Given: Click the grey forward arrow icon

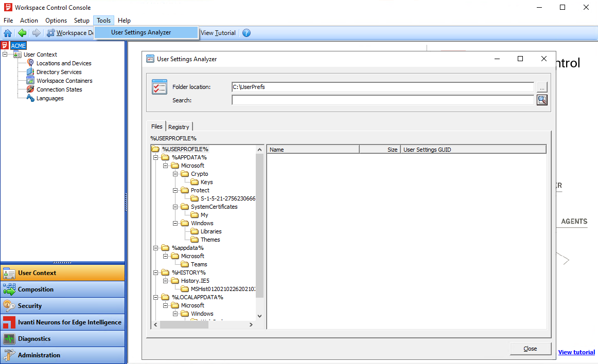Looking at the screenshot, I should (36, 33).
